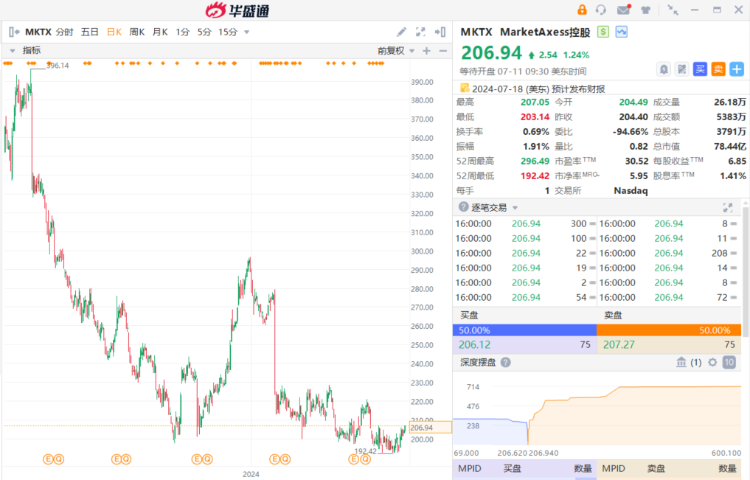Click the 52周最低 value 192.42
The width and height of the screenshot is (750, 480).
535,176
